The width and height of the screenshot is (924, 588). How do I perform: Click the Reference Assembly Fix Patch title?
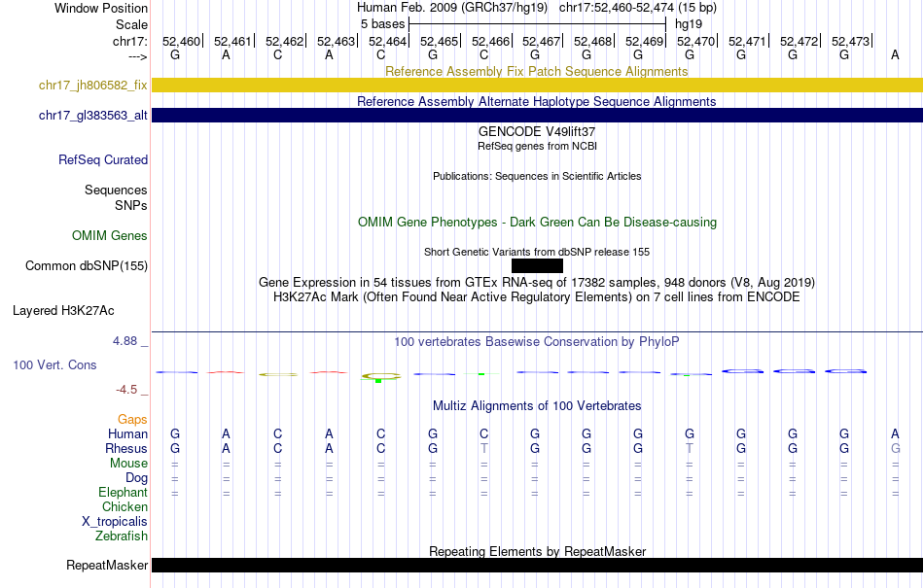(537, 71)
